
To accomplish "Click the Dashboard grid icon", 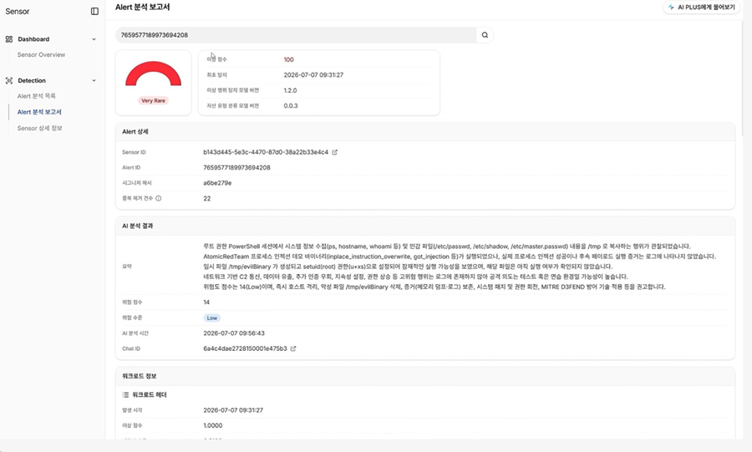I will [9, 39].
